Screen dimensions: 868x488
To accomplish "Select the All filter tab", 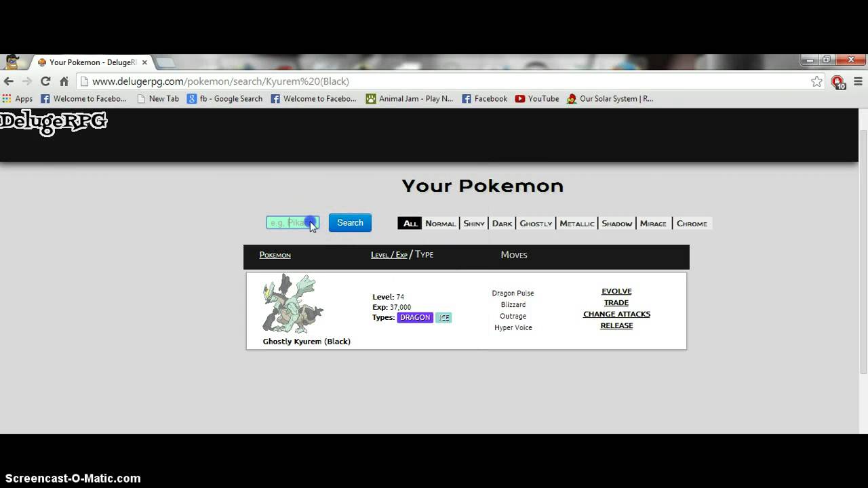I will (x=410, y=224).
